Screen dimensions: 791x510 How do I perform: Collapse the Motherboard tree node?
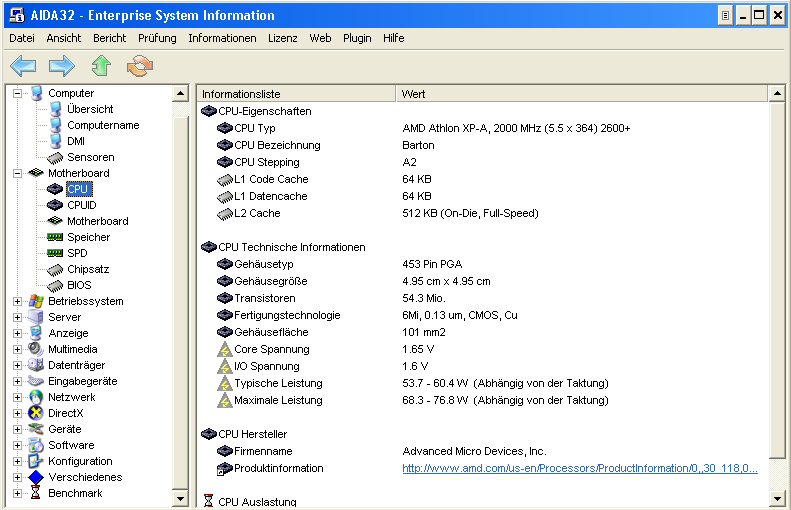tap(18, 174)
